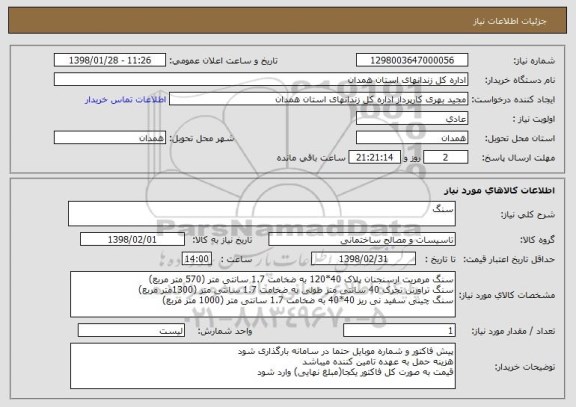Select the توضیحات خریدار text area
The image size is (576, 407).
(x=263, y=366)
